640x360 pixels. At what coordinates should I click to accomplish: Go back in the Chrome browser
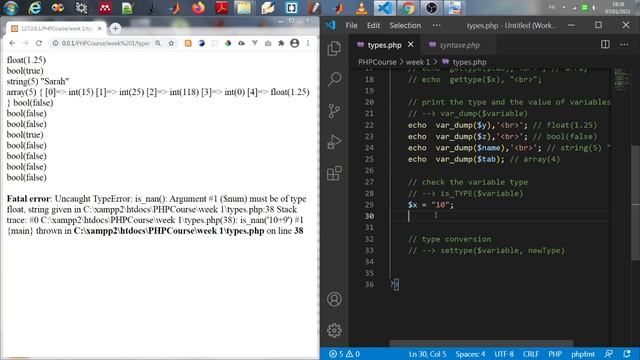tap(12, 43)
